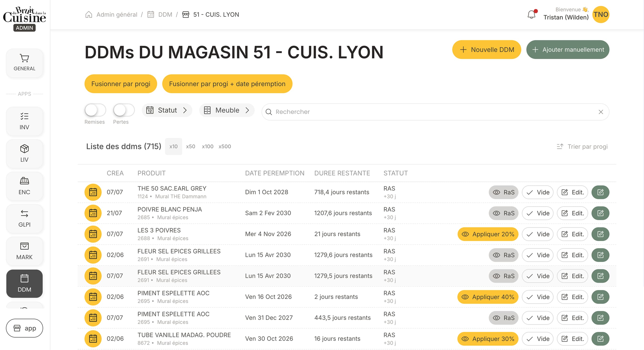Click RaS eye button for THE 50 SAC.EARL GREY
644x350 pixels.
point(504,192)
